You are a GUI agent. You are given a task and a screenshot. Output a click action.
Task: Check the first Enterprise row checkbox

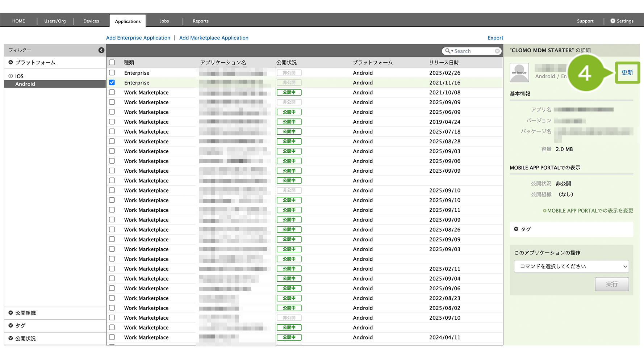pos(112,73)
